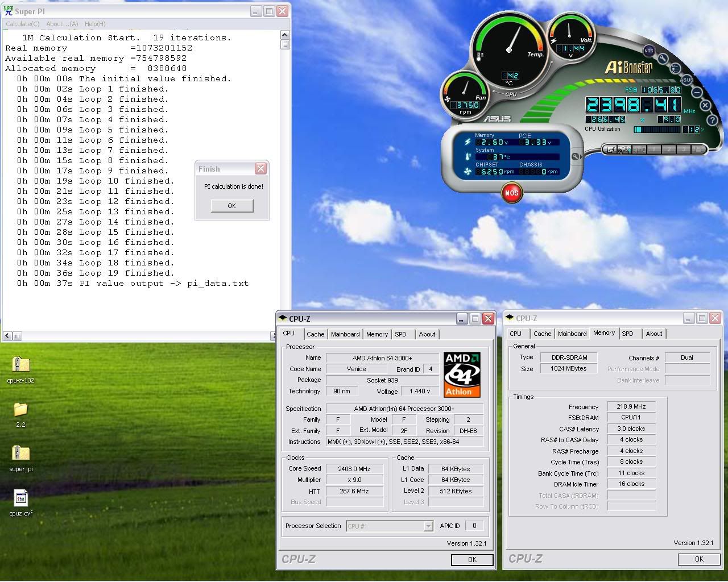Click the Super PI horizontal scrollbar thumb
The image size is (728, 582).
(x=17, y=336)
